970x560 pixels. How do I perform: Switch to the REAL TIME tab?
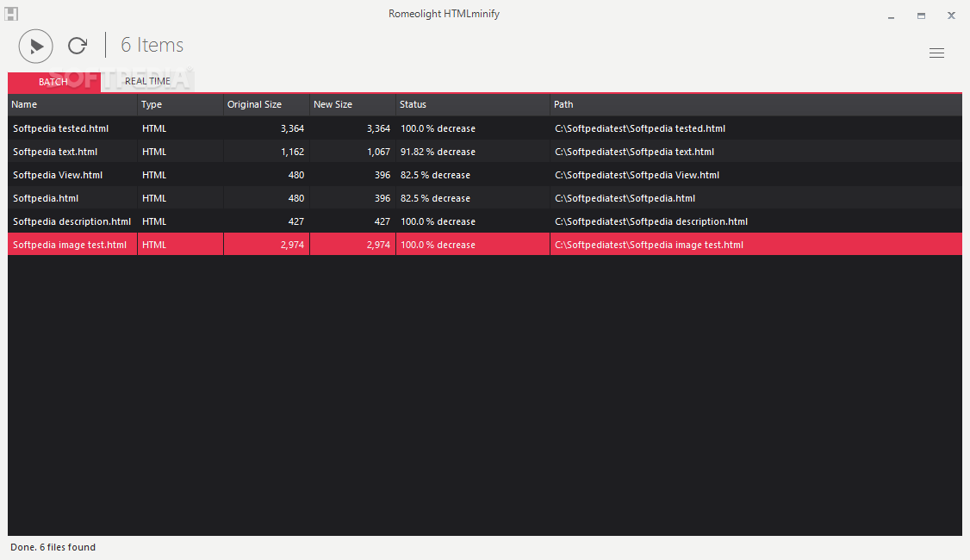click(x=147, y=81)
